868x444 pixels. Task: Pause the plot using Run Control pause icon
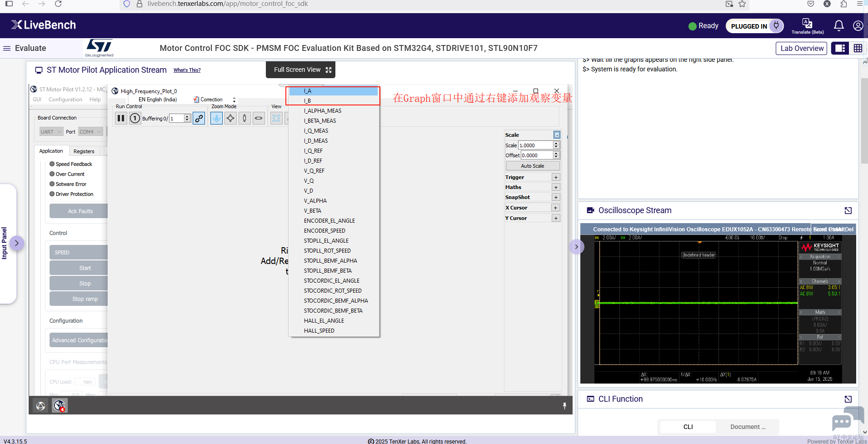pos(121,119)
